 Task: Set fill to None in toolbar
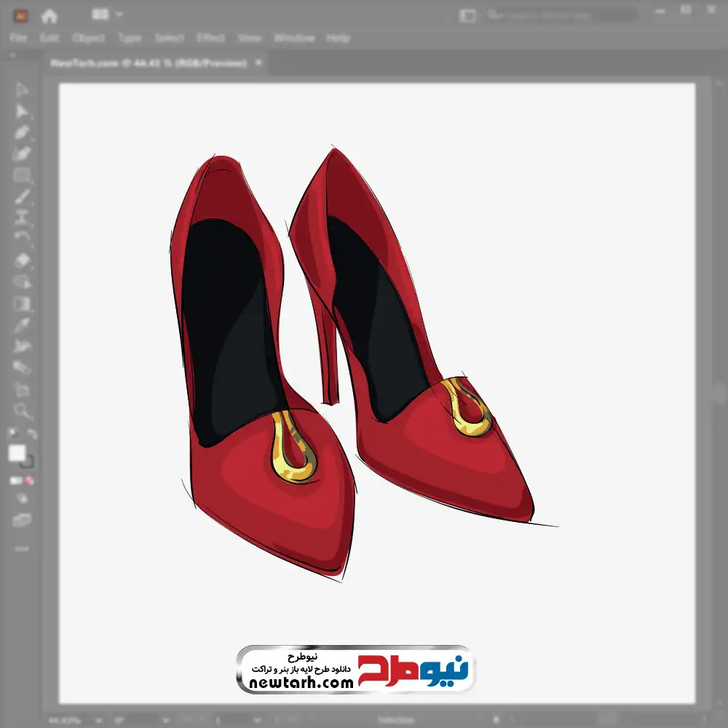tap(31, 481)
